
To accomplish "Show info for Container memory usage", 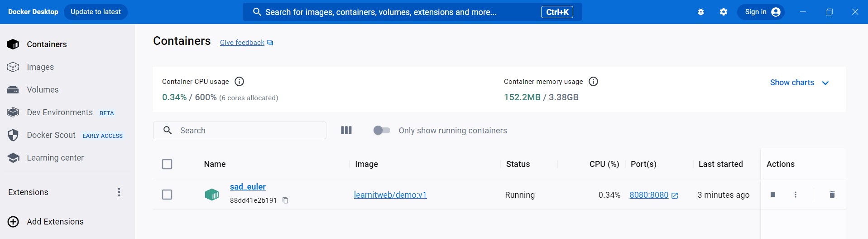I will (593, 82).
